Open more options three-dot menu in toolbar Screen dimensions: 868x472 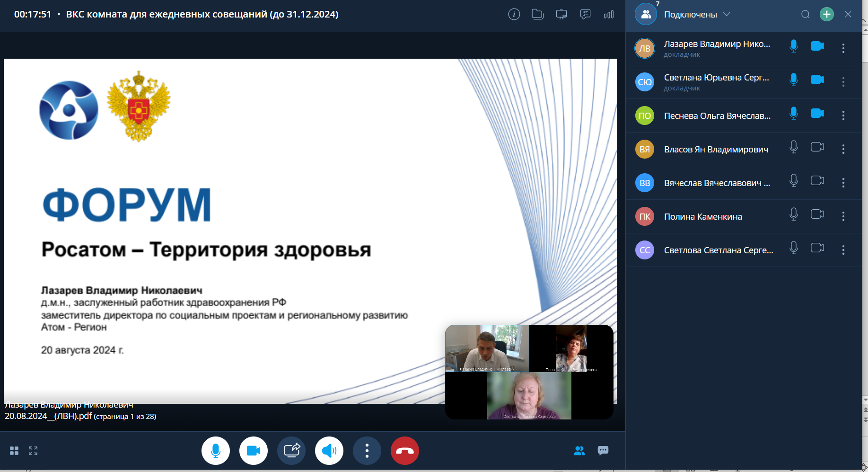367,451
